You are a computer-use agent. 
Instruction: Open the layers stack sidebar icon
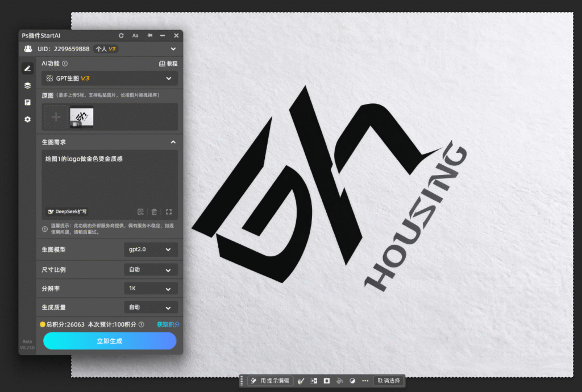[27, 85]
